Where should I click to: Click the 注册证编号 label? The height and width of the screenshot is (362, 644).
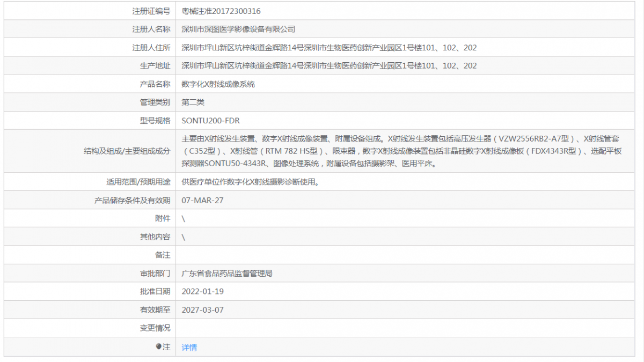coord(151,11)
